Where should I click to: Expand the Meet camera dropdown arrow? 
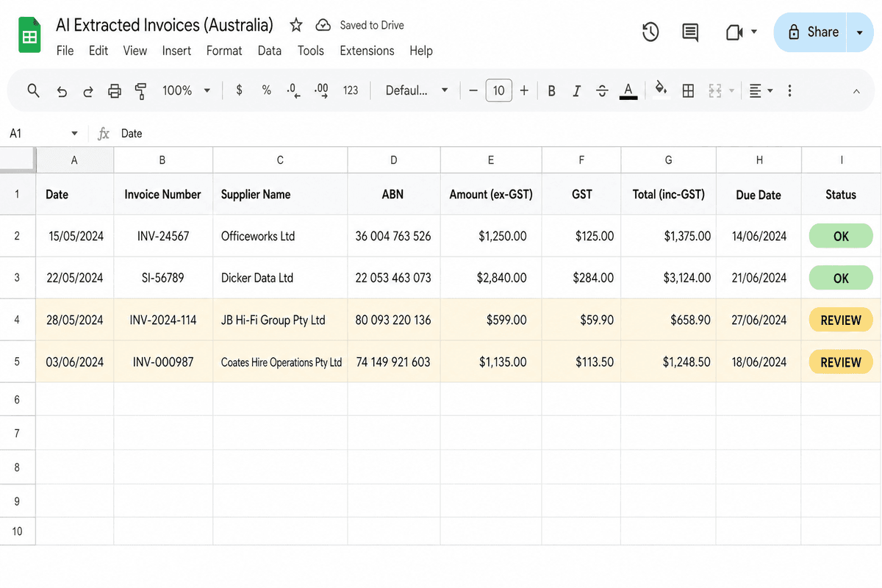click(x=753, y=32)
